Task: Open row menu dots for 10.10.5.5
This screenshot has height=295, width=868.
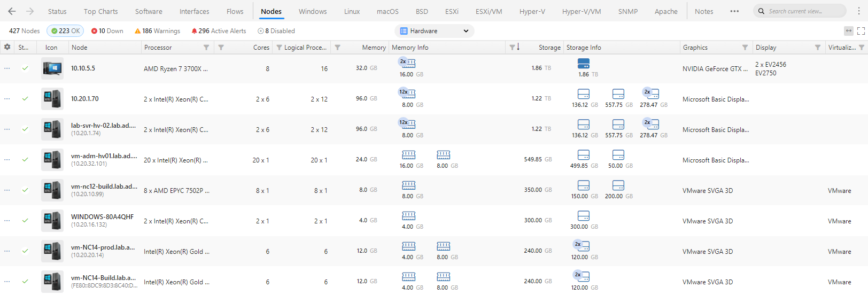Action: [7, 68]
